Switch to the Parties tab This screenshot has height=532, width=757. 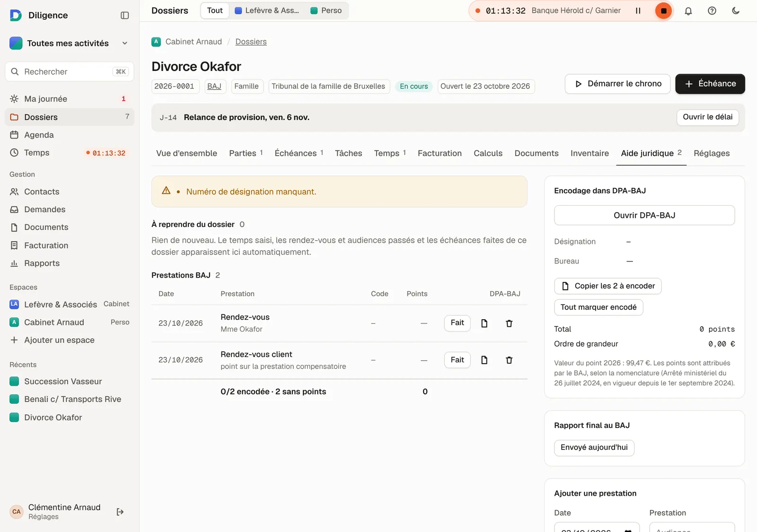coord(246,153)
